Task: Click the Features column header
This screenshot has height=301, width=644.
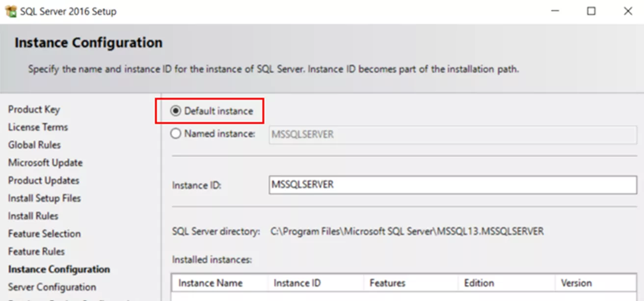Action: [411, 283]
